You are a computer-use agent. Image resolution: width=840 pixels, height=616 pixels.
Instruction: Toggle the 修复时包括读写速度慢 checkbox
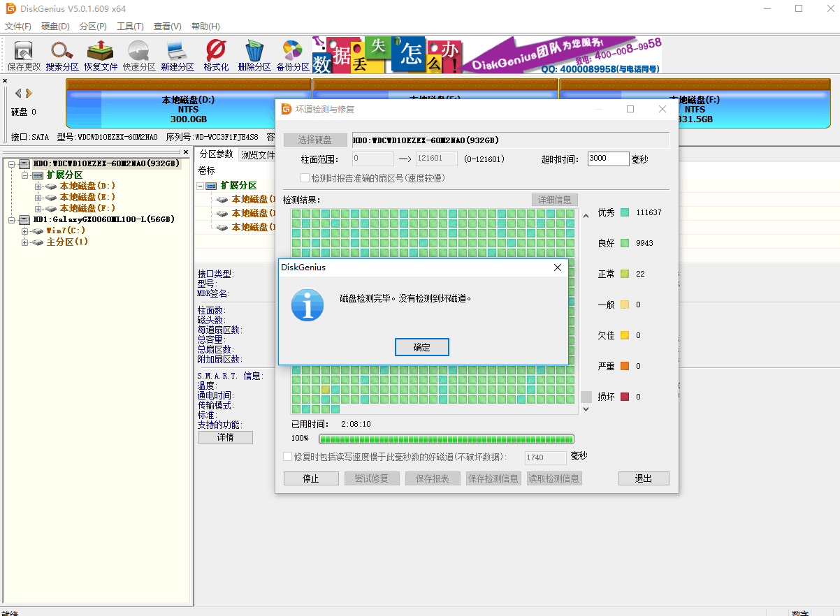pos(287,457)
